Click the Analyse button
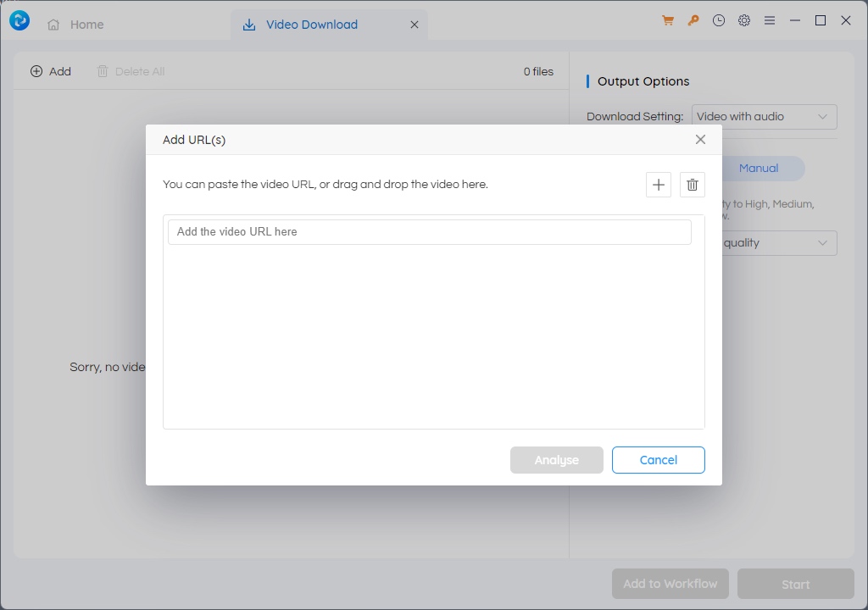Image resolution: width=868 pixels, height=610 pixels. (x=556, y=459)
